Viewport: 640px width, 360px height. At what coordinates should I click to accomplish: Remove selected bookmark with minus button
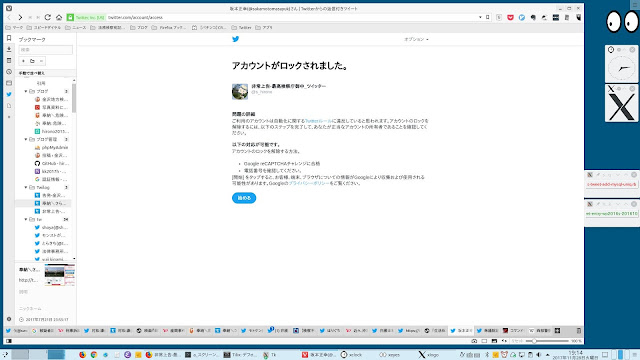click(41, 61)
